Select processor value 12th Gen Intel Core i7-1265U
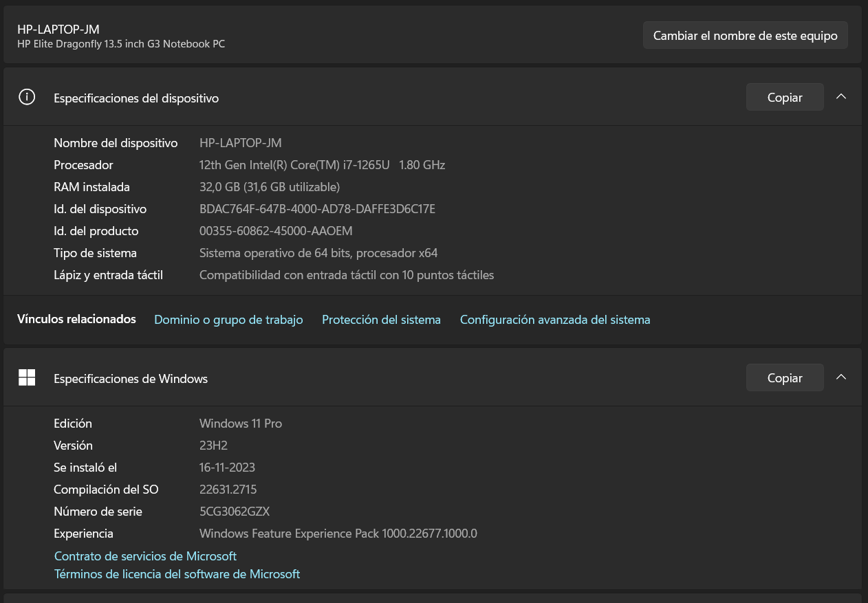This screenshot has width=868, height=603. click(322, 165)
